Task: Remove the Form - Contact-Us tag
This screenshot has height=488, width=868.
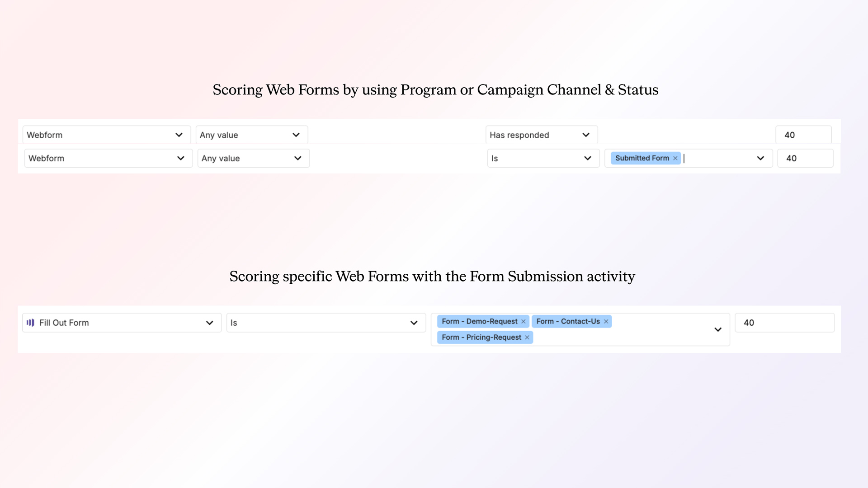Action: click(606, 321)
